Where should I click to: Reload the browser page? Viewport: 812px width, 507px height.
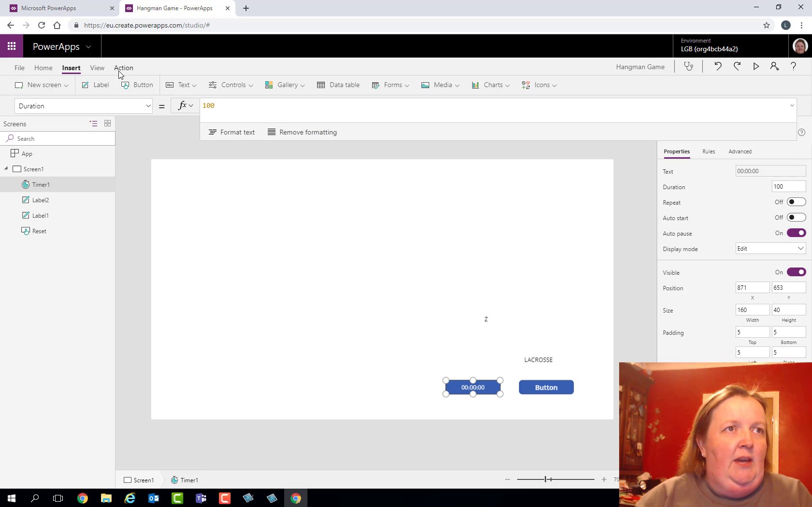click(42, 25)
